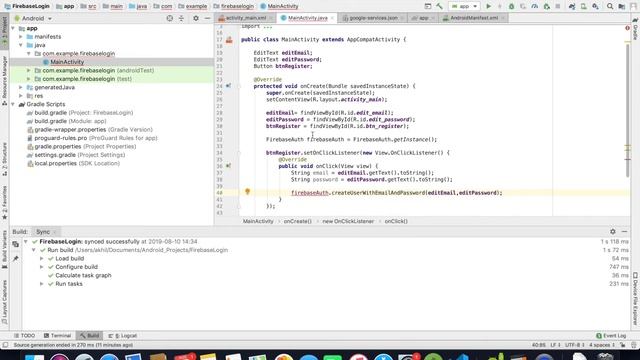Click the Stop square icon in the toolbar
640x360 pixels.
(558, 6)
